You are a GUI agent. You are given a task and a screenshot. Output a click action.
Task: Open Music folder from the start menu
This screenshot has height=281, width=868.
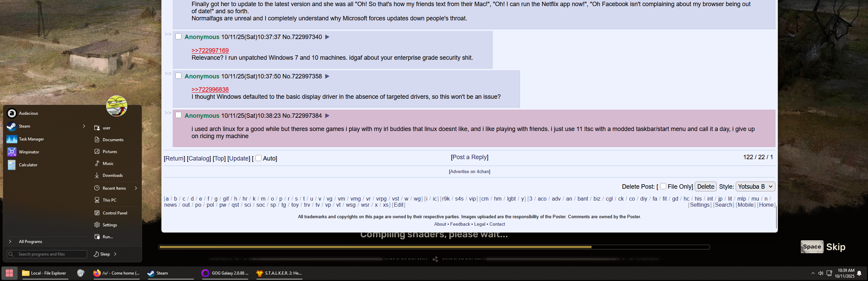pos(116,164)
